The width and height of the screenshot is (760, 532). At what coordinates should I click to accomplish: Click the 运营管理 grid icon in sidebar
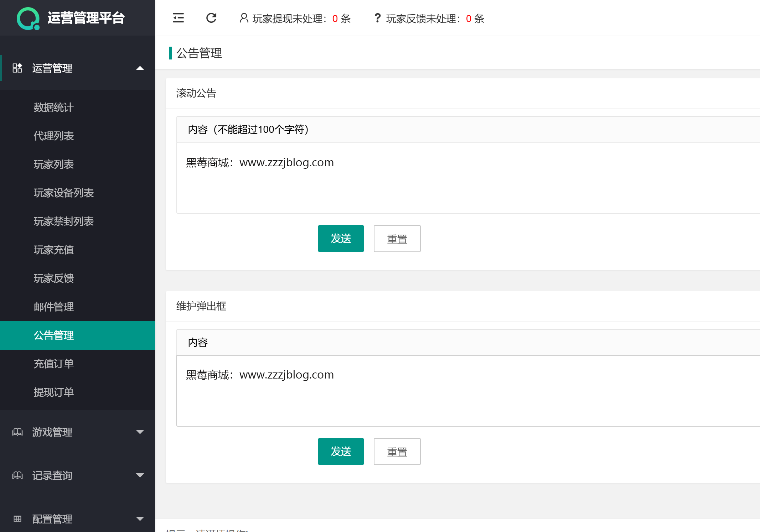pos(17,68)
